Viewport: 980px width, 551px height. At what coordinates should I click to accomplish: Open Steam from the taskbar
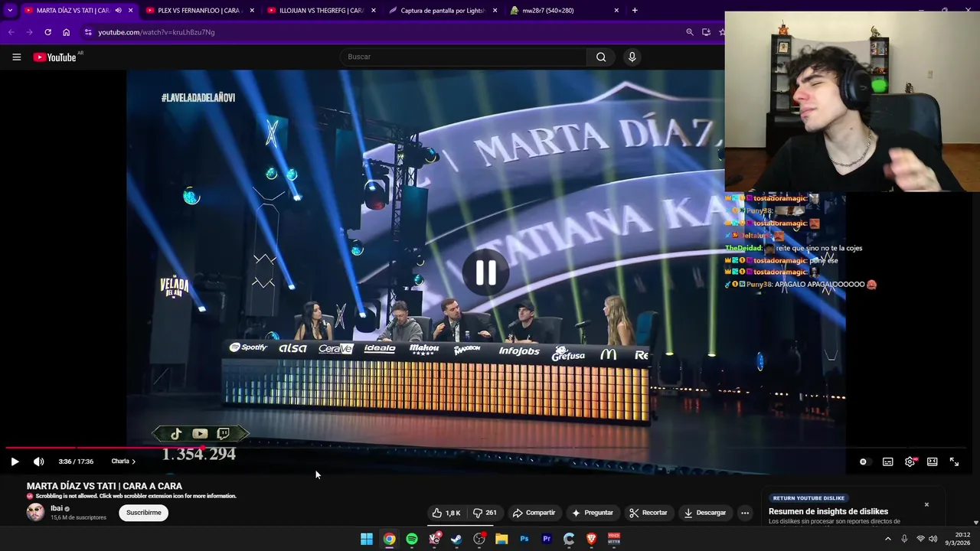click(456, 539)
